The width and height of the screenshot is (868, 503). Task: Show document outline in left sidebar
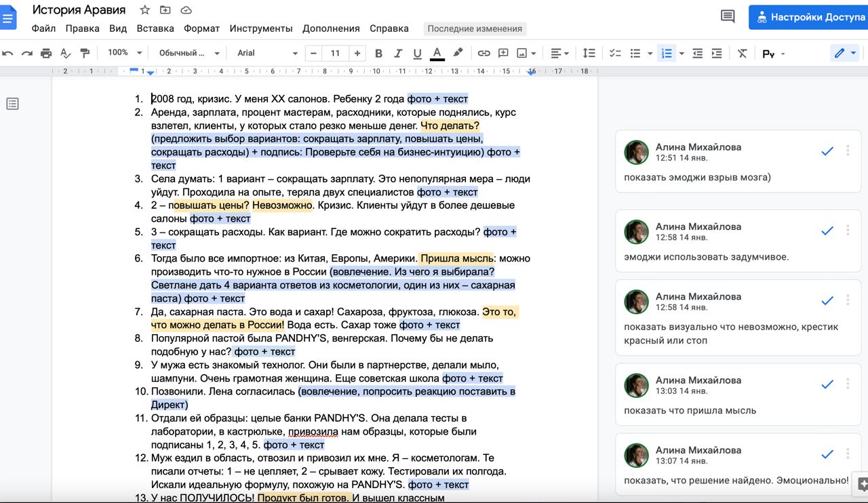pos(12,104)
